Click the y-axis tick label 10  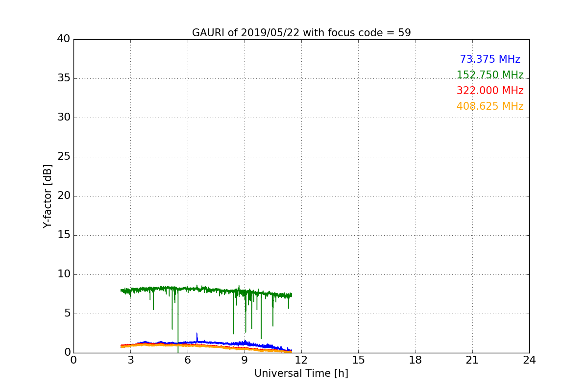tap(64, 274)
